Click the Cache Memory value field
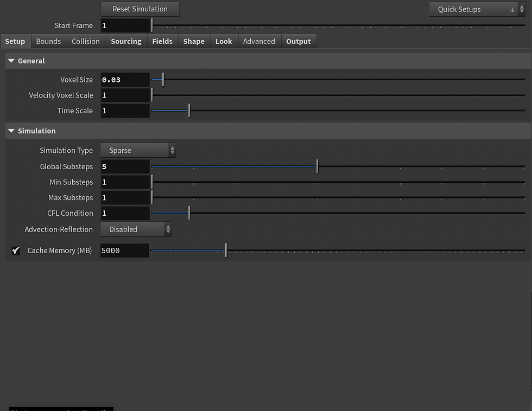 124,251
